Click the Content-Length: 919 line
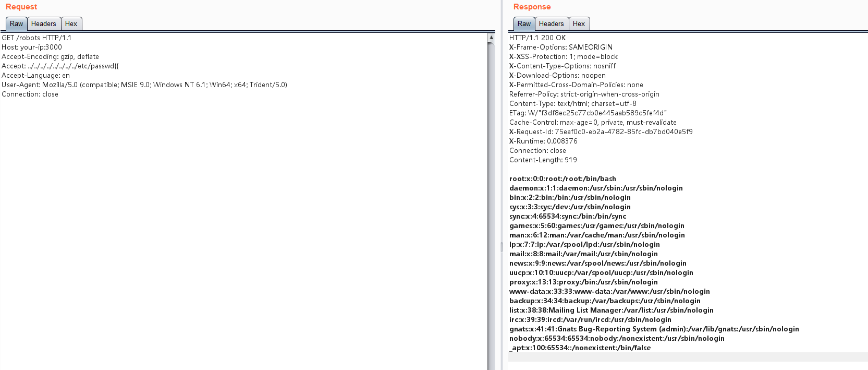 [543, 160]
